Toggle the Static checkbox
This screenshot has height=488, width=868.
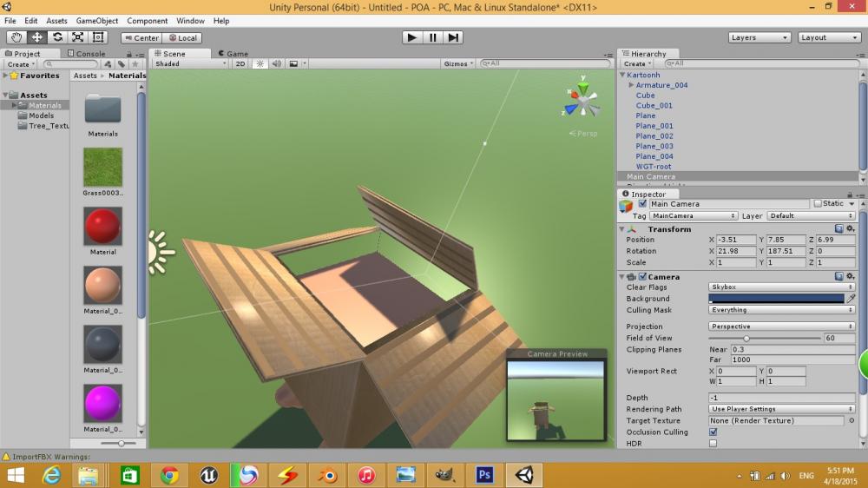pyautogui.click(x=818, y=204)
